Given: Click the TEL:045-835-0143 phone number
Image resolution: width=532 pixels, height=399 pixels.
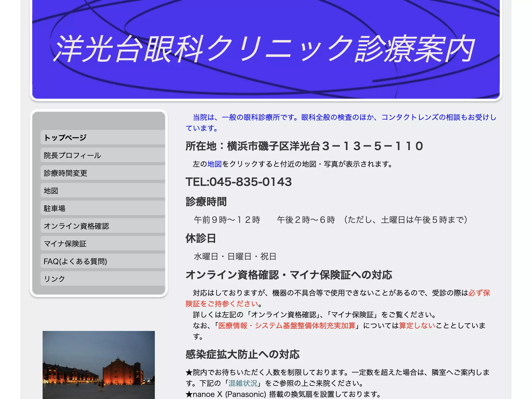Looking at the screenshot, I should [239, 182].
